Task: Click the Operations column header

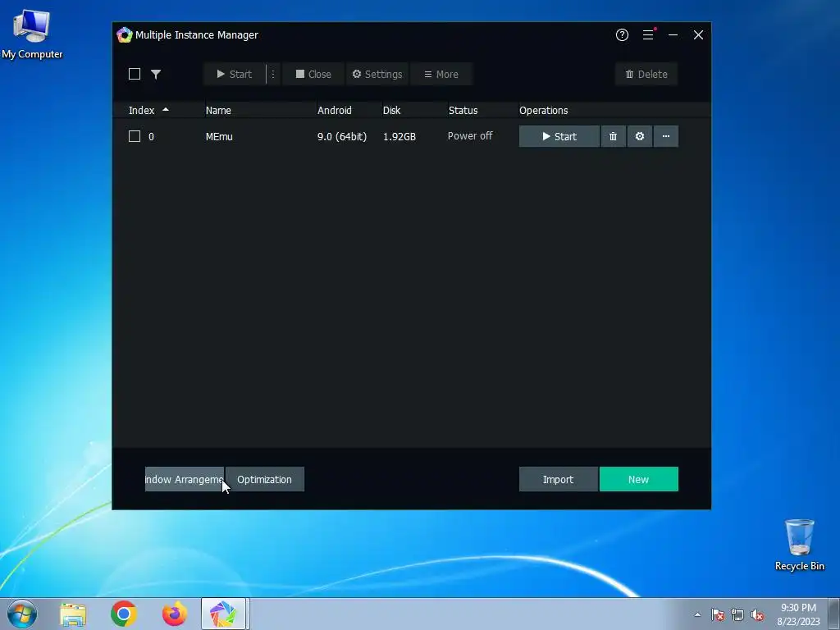Action: 543,111
